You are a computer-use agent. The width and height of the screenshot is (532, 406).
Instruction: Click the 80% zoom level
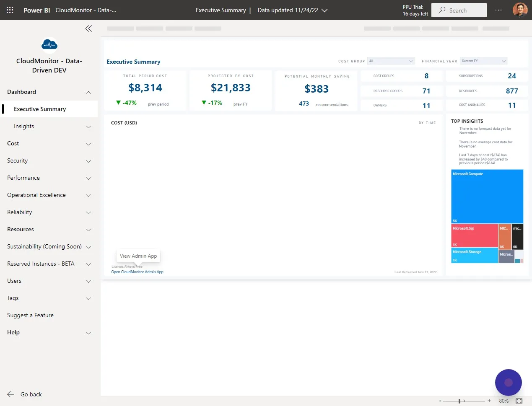(x=504, y=401)
